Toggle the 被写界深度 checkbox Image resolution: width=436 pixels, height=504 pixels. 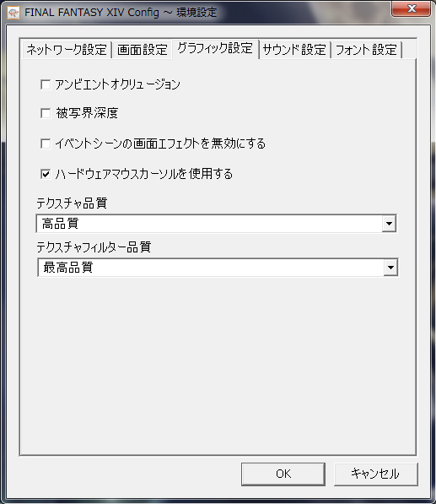[46, 113]
